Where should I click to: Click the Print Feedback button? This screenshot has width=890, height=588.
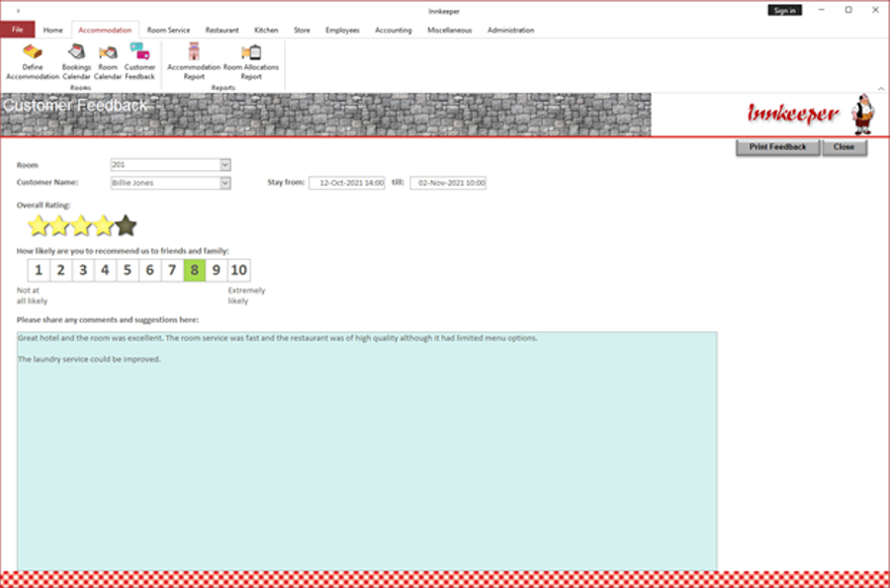click(x=777, y=147)
